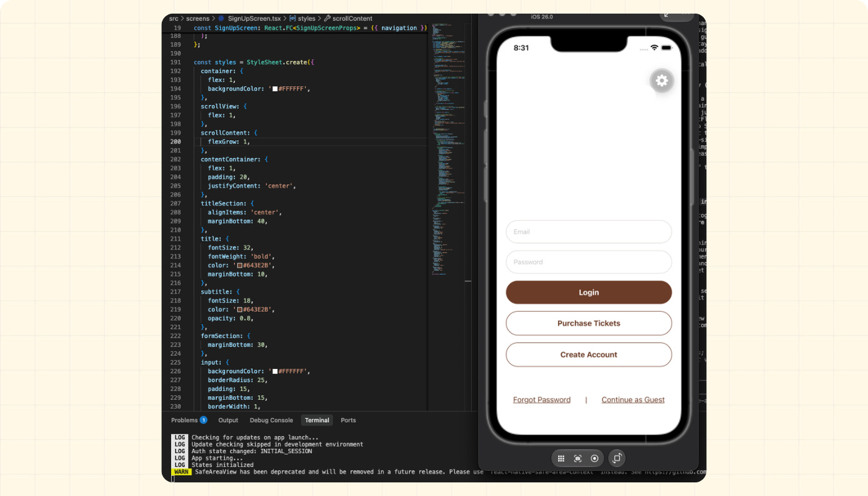Click the Problems count badge showing 1
This screenshot has width=868, height=496.
pyautogui.click(x=203, y=420)
